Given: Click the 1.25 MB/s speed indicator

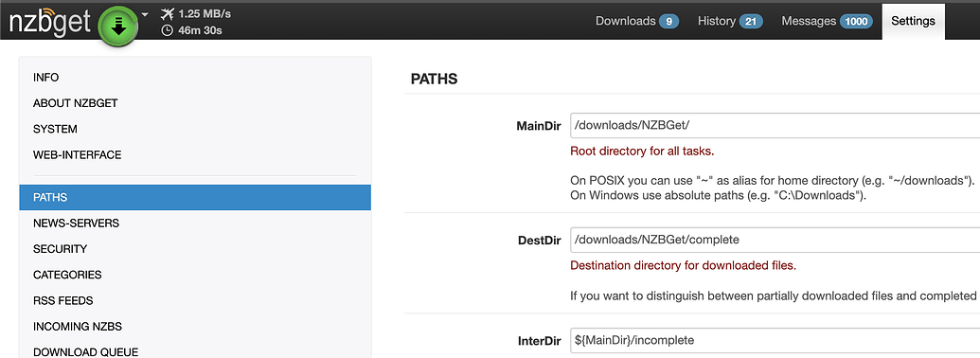Looking at the screenshot, I should pyautogui.click(x=205, y=13).
